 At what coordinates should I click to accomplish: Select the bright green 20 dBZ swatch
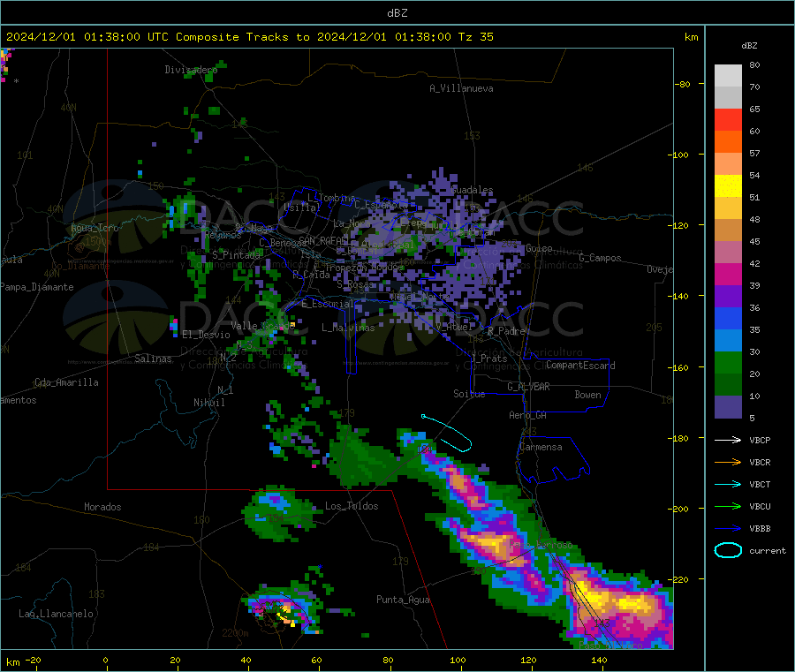coord(728,363)
